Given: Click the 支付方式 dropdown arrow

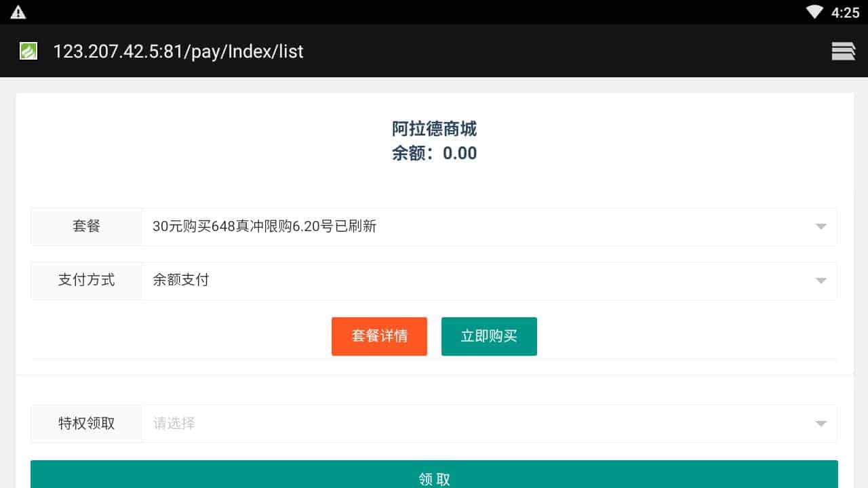Looking at the screenshot, I should [821, 281].
